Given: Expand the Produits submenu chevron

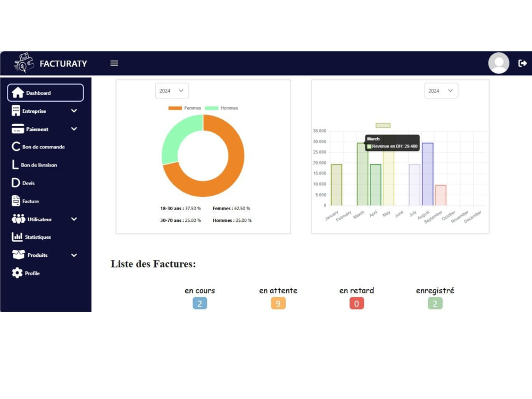Looking at the screenshot, I should (x=74, y=255).
